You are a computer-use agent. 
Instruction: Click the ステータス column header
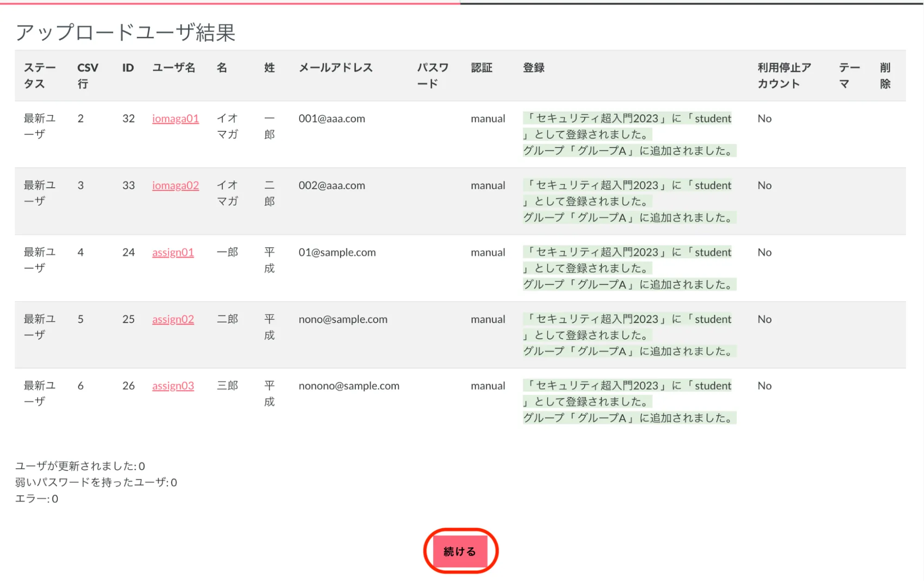point(39,76)
